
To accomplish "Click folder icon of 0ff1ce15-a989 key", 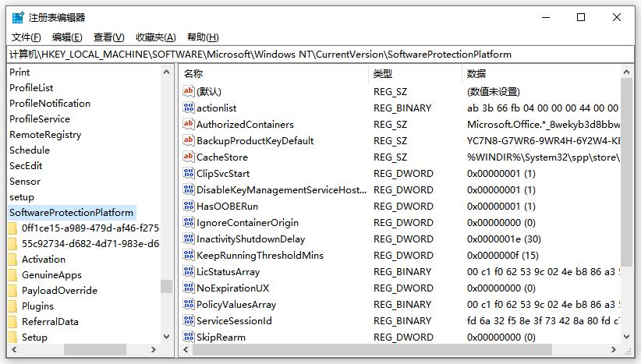I will [x=13, y=228].
